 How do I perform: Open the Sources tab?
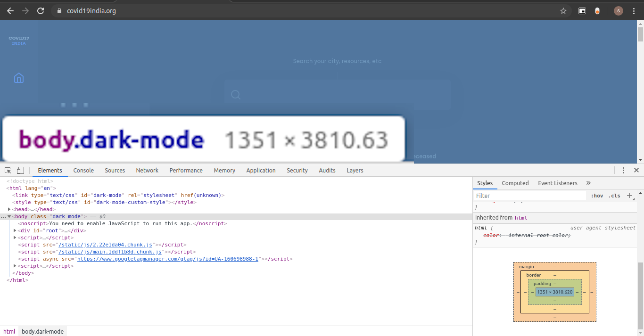point(115,171)
